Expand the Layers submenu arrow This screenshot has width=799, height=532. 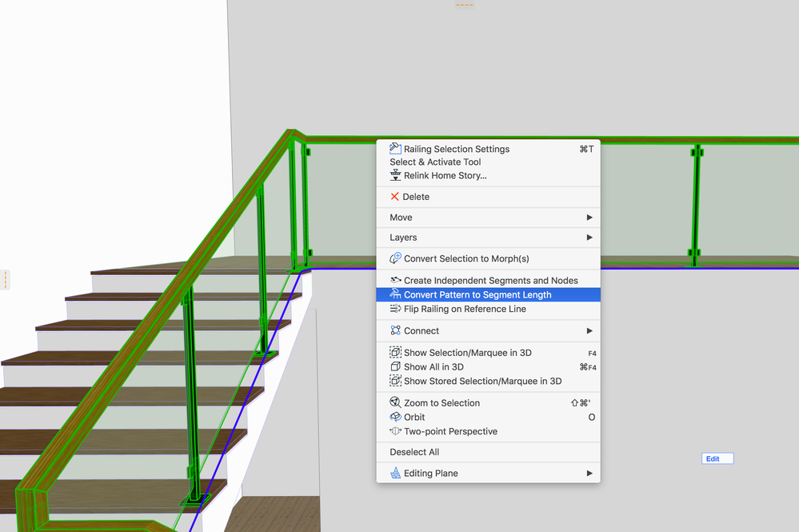[589, 238]
